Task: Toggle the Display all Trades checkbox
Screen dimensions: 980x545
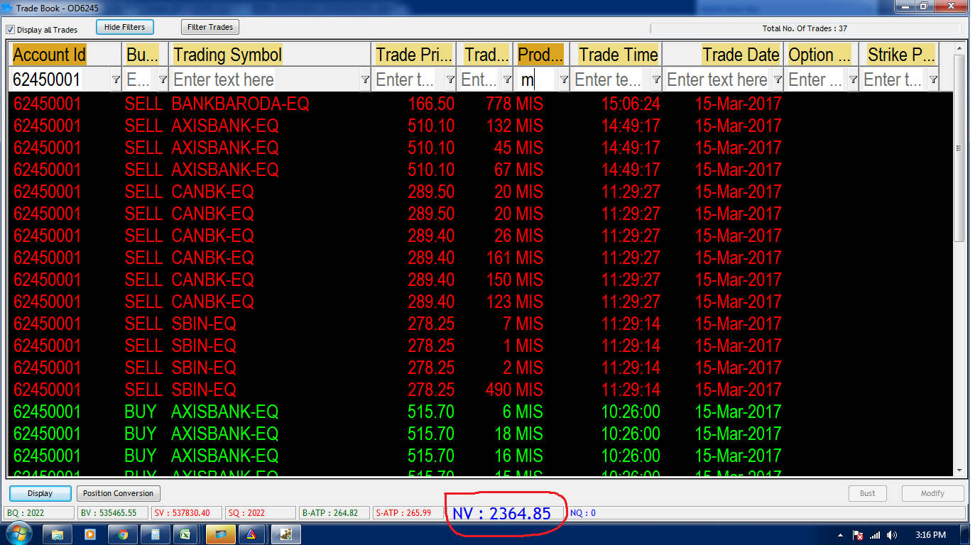Action: click(10, 30)
